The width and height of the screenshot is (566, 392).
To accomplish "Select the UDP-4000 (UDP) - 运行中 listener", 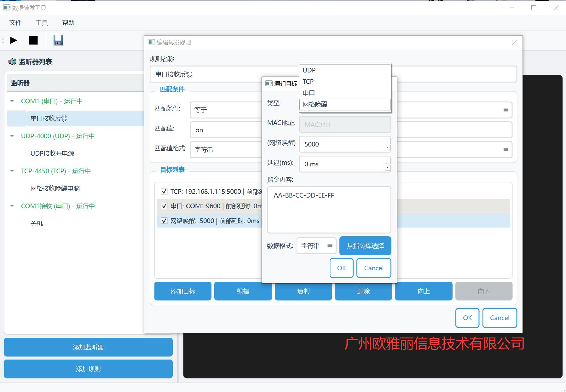I will 58,136.
